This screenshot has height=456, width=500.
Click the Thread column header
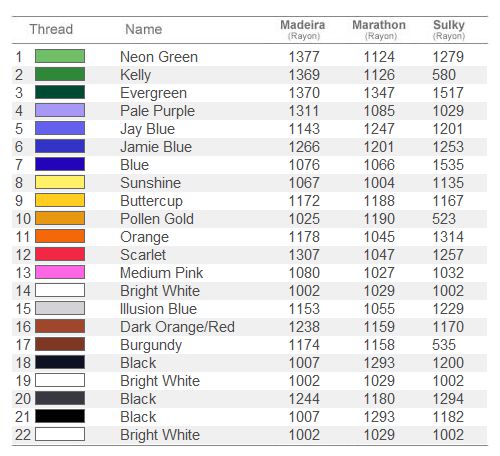point(51,29)
